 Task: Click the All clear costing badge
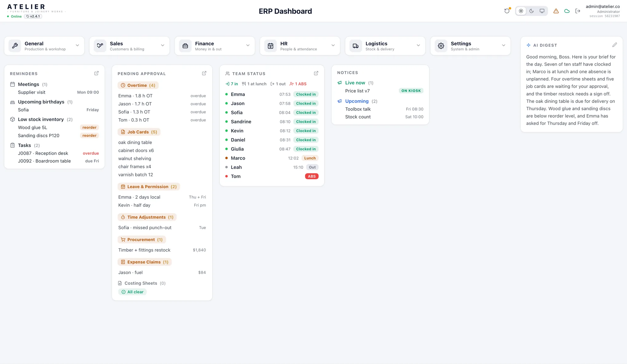132,292
